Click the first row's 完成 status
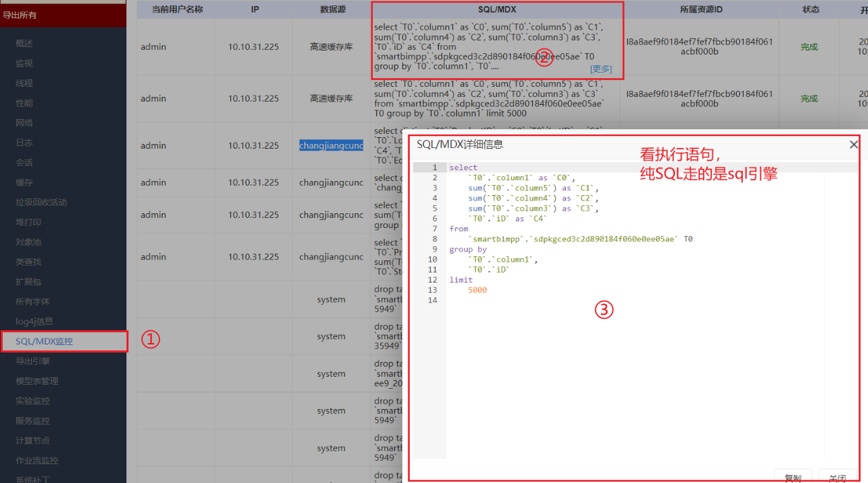The height and width of the screenshot is (483, 868). 809,47
